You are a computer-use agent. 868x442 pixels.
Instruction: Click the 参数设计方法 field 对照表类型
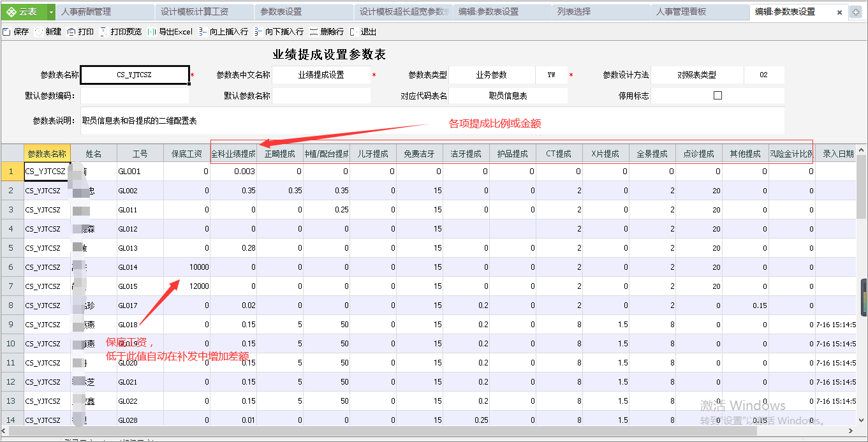pyautogui.click(x=698, y=75)
